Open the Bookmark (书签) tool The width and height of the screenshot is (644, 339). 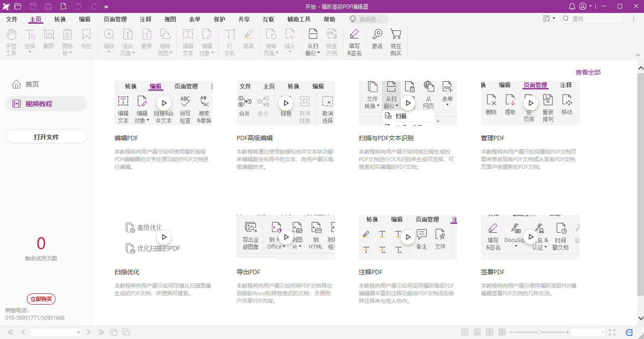coord(86,39)
